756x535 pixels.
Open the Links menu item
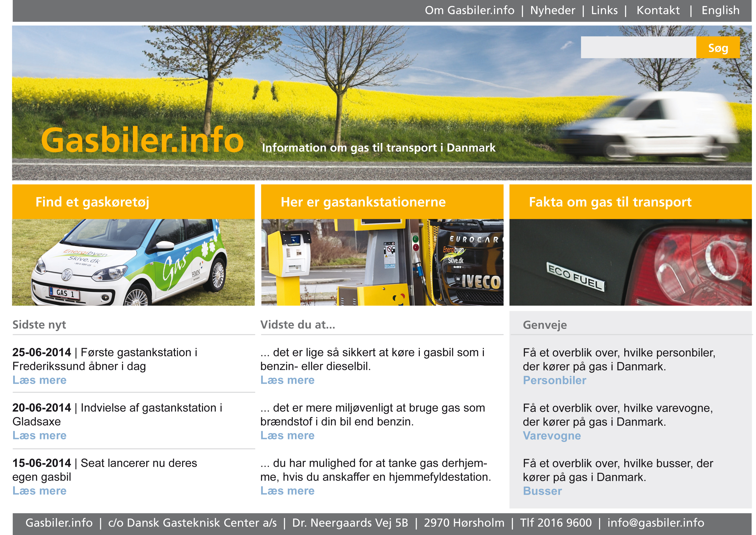tap(604, 10)
